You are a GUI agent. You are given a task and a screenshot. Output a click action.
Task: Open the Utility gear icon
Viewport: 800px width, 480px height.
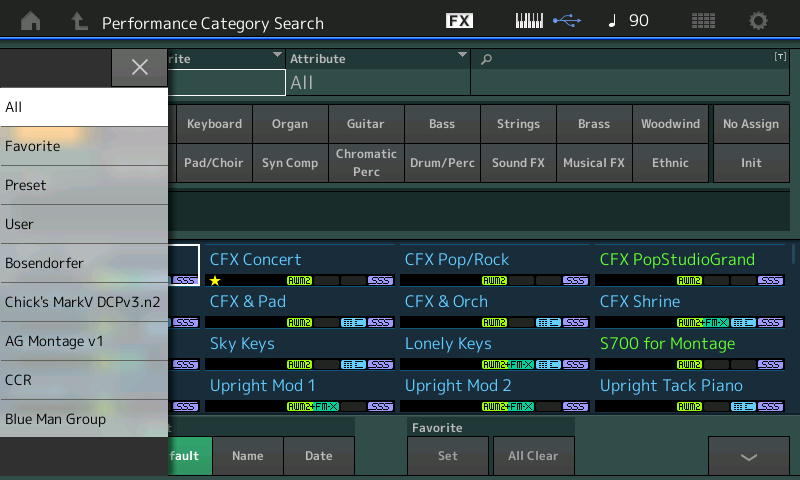point(758,21)
